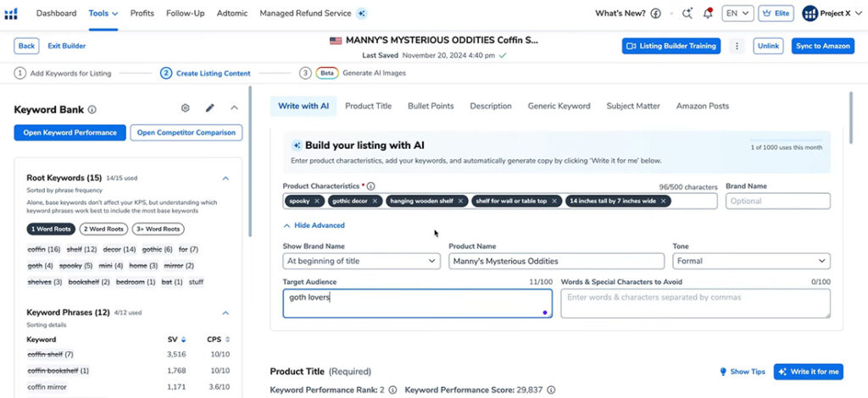Select 3+ Word Roots filter
The height and width of the screenshot is (398, 868).
point(159,229)
